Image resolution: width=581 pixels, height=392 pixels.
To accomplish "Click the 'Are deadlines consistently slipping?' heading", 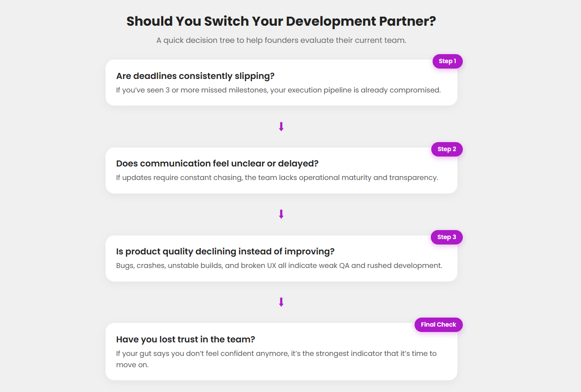I will click(x=195, y=76).
